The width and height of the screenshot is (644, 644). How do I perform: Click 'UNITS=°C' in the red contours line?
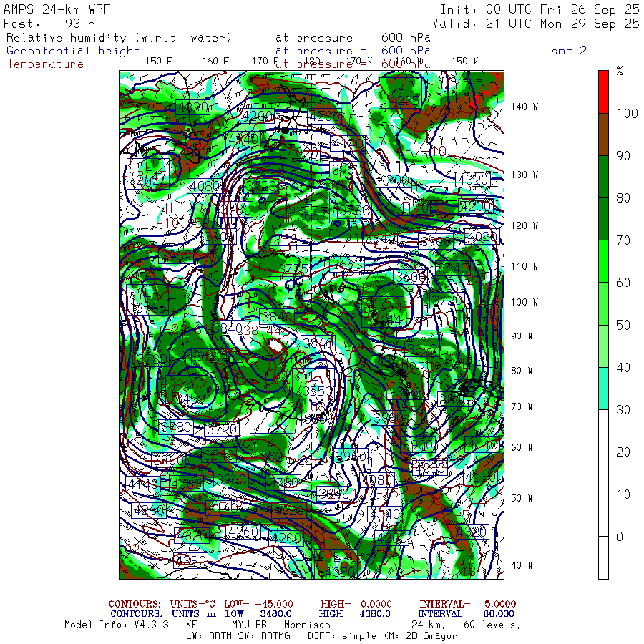pos(192,604)
